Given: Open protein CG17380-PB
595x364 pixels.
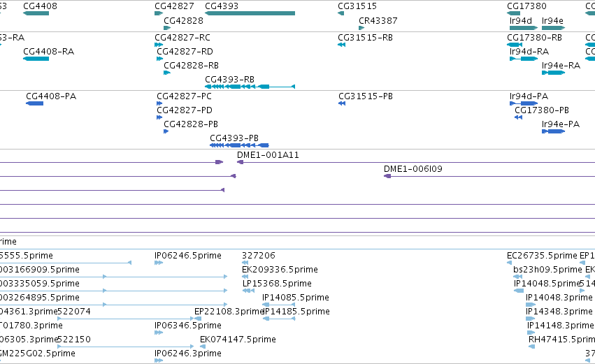Looking at the screenshot, I should click(541, 110).
